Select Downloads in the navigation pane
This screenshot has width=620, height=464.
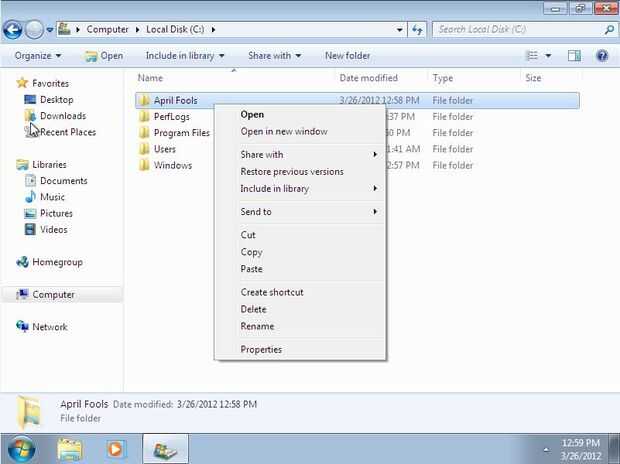pyautogui.click(x=63, y=116)
